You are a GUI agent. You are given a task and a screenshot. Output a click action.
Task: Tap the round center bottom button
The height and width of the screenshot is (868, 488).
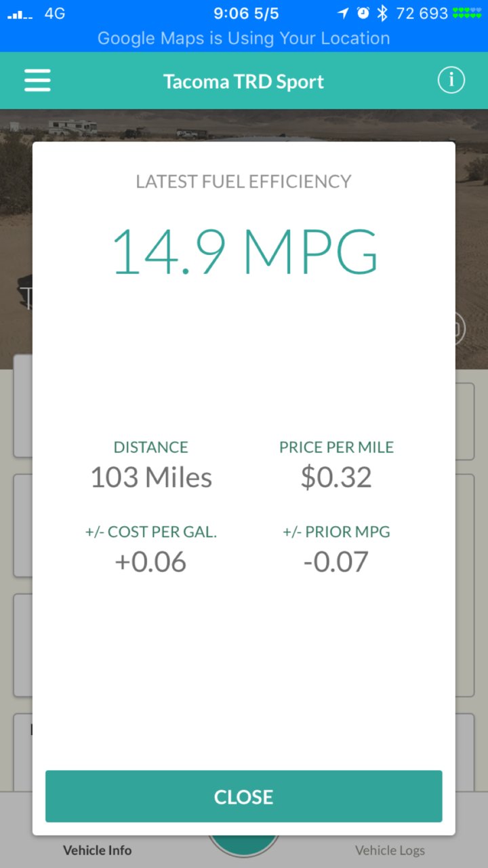coord(244,845)
